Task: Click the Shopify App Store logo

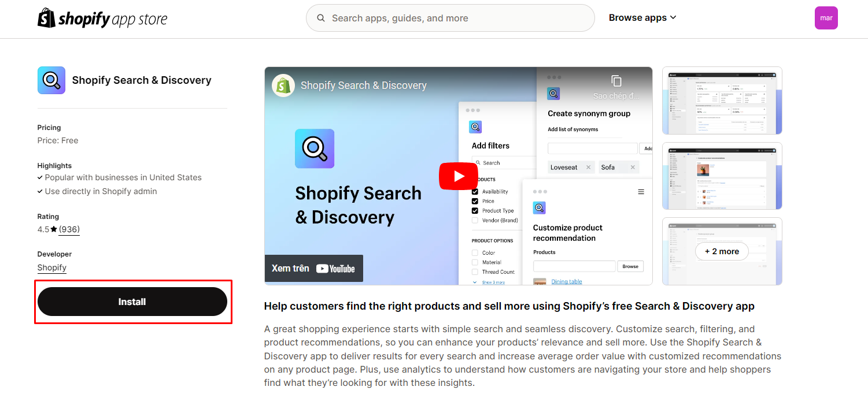Action: click(x=102, y=18)
